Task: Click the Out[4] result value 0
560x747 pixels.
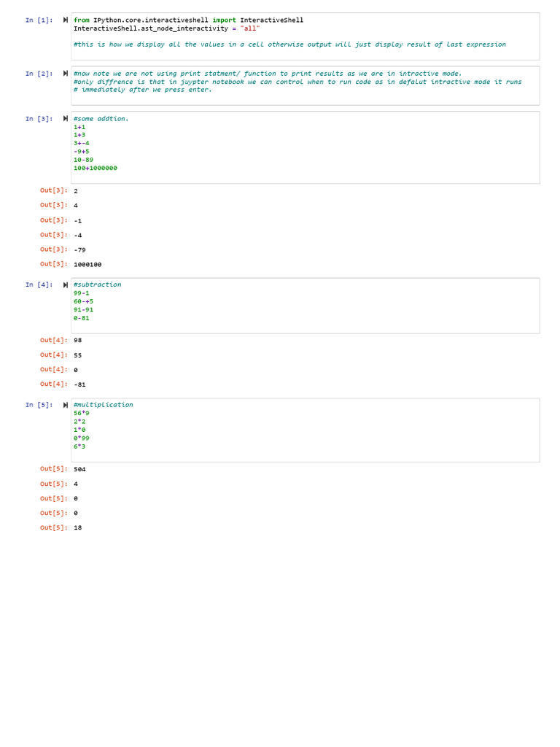Action: (x=76, y=370)
